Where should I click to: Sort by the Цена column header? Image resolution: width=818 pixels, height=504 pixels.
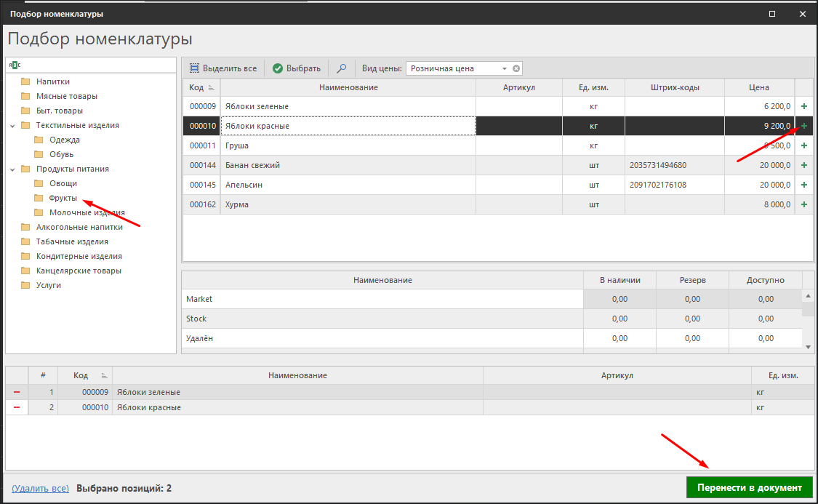[758, 87]
